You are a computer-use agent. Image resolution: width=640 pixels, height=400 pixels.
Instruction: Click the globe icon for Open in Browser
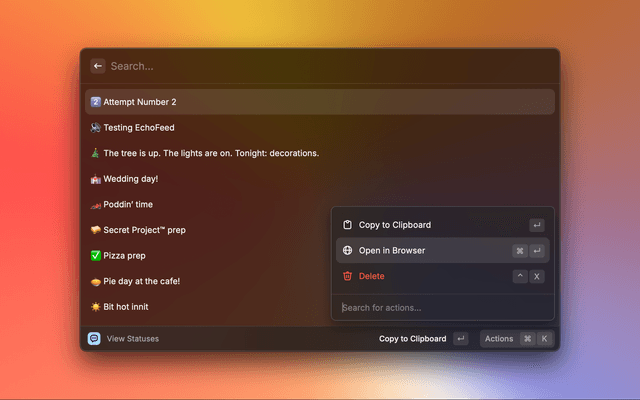pyautogui.click(x=347, y=251)
